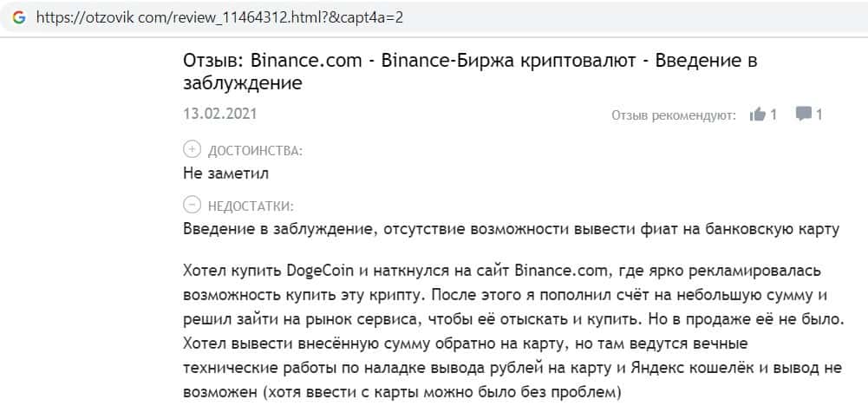Screen dimensions: 868x419
Task: Click the Google icon in the address bar
Action: click(18, 17)
